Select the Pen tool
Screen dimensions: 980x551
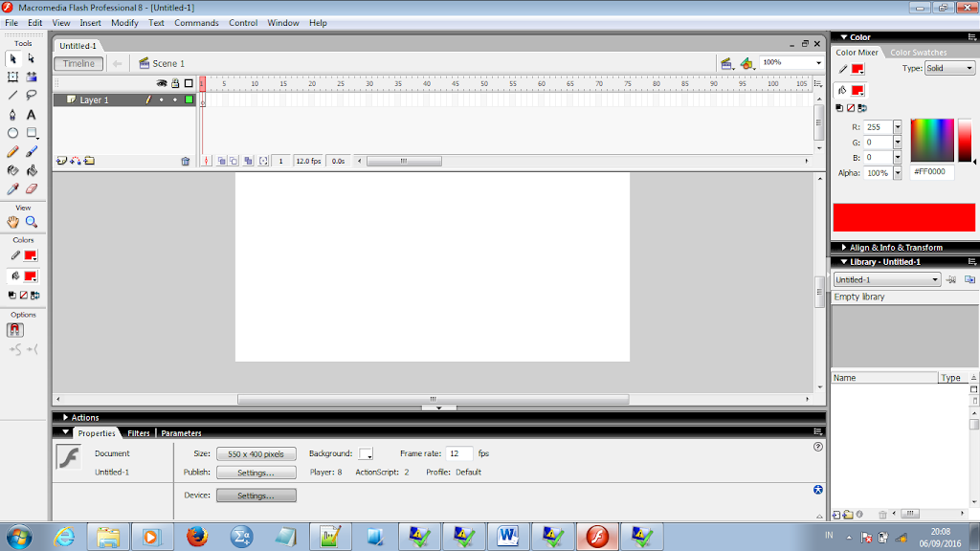(x=12, y=115)
